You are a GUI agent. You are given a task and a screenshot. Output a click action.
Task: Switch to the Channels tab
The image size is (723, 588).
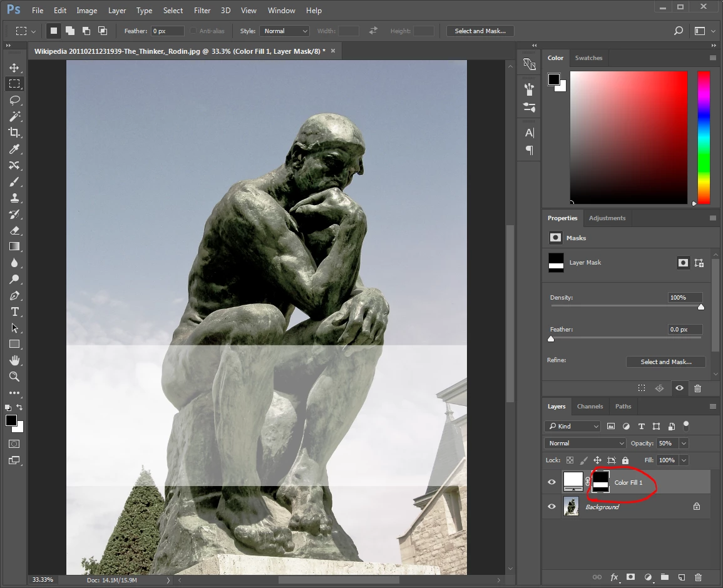590,407
